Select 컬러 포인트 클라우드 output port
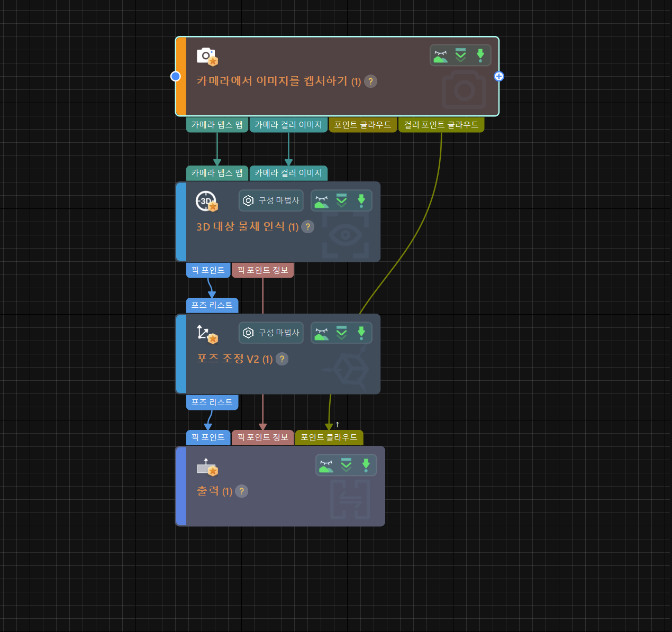672x632 pixels. [x=441, y=125]
